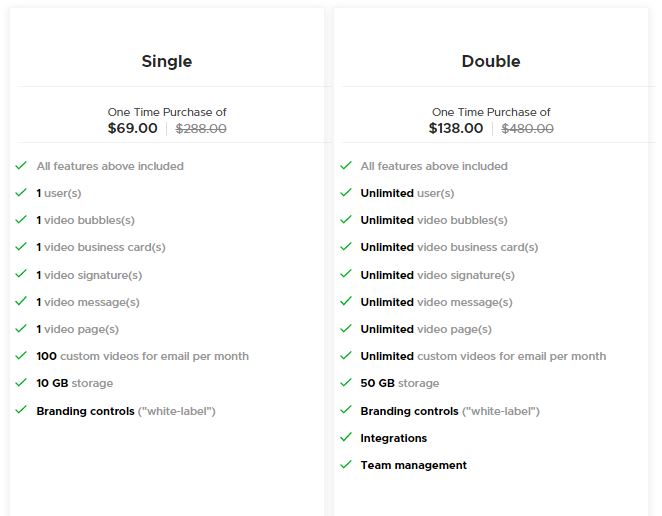Click the checkmark beside 10 GB storage
This screenshot has height=516, width=662.
(x=21, y=382)
